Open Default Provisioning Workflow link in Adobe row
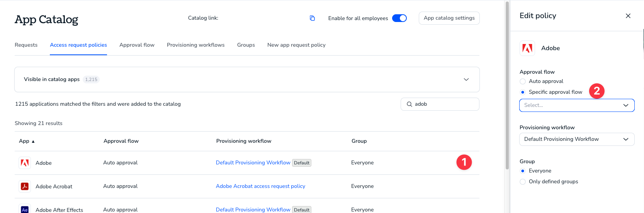 click(253, 163)
